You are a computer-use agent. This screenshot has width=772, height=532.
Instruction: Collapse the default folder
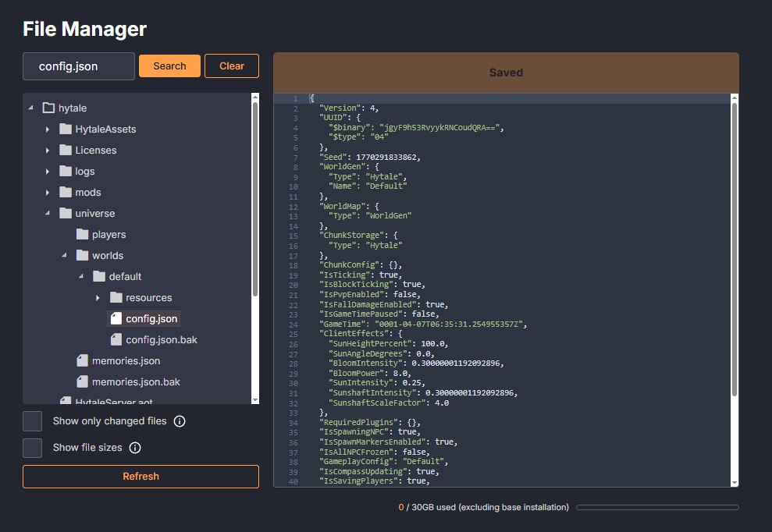(80, 276)
